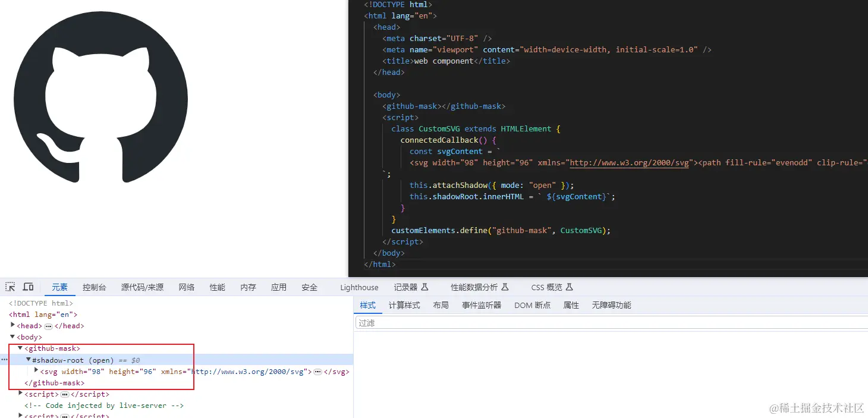
Task: Collapse the body element node
Action: [x=13, y=337]
